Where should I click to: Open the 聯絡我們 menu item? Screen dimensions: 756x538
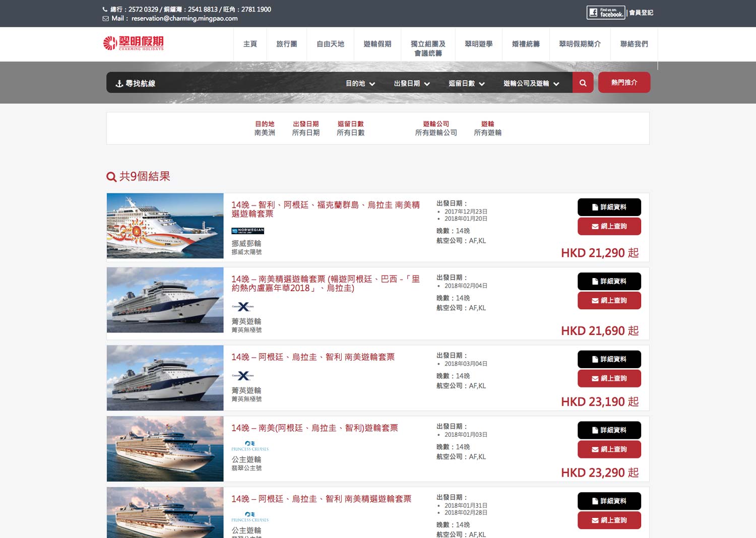(x=634, y=44)
